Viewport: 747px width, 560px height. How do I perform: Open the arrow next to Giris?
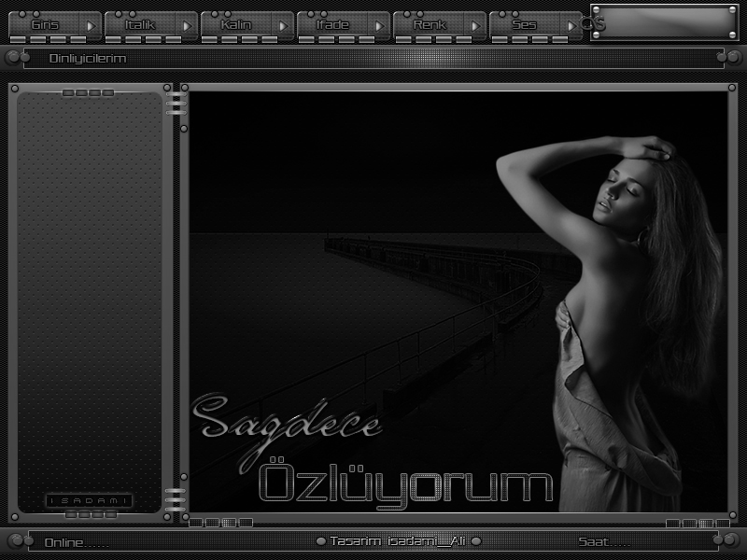(x=91, y=26)
